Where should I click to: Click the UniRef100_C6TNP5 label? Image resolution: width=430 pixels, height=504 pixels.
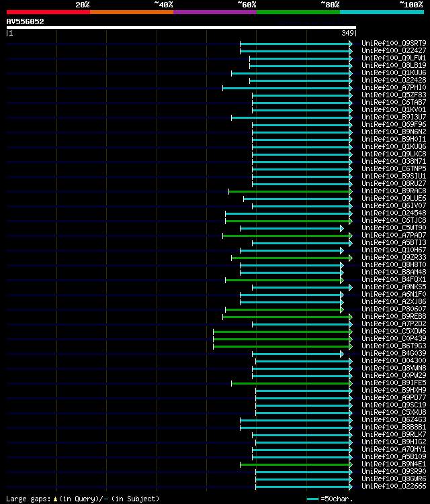tap(394, 168)
